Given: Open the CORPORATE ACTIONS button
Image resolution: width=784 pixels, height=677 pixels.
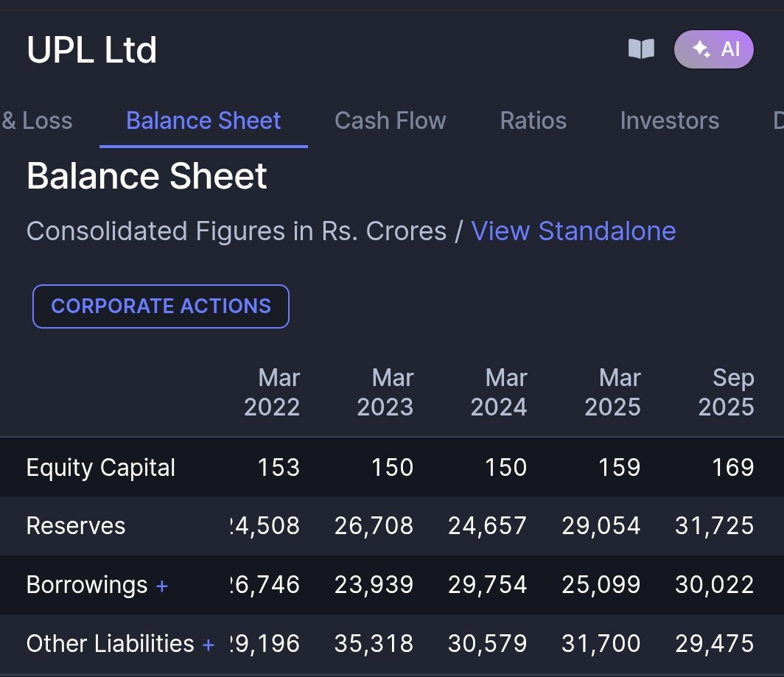Looking at the screenshot, I should 161,306.
